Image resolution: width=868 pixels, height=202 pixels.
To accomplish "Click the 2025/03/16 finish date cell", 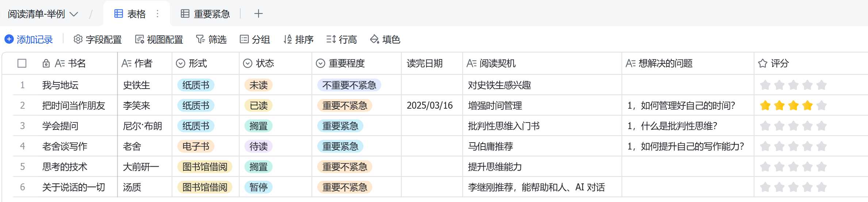I will point(429,106).
